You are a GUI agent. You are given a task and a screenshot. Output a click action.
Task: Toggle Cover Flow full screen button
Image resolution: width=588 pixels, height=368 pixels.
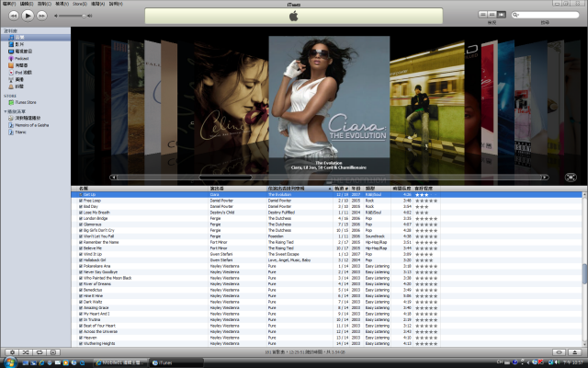571,178
